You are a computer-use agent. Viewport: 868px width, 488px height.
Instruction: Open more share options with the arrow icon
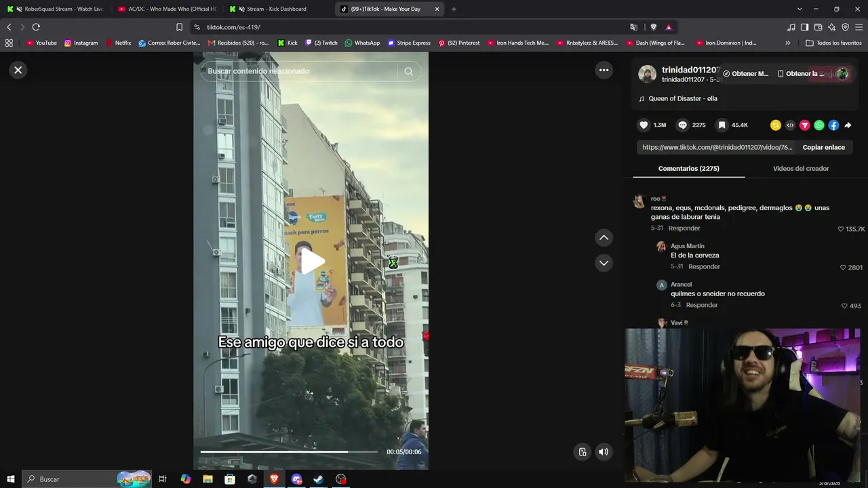(848, 125)
